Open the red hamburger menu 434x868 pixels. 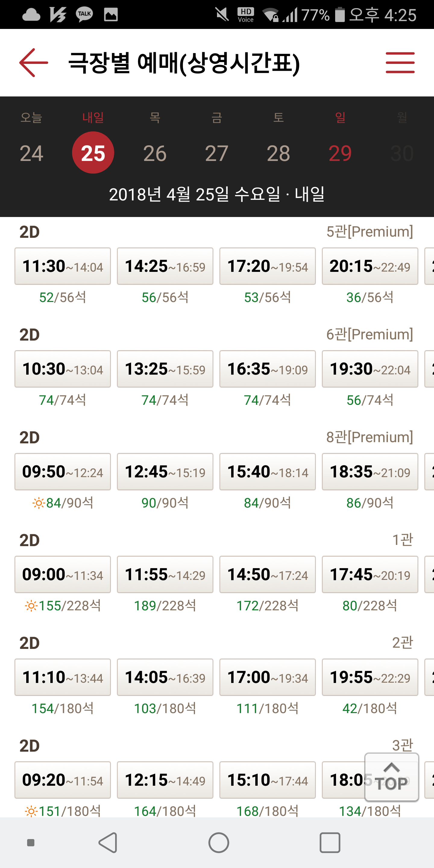pyautogui.click(x=400, y=63)
